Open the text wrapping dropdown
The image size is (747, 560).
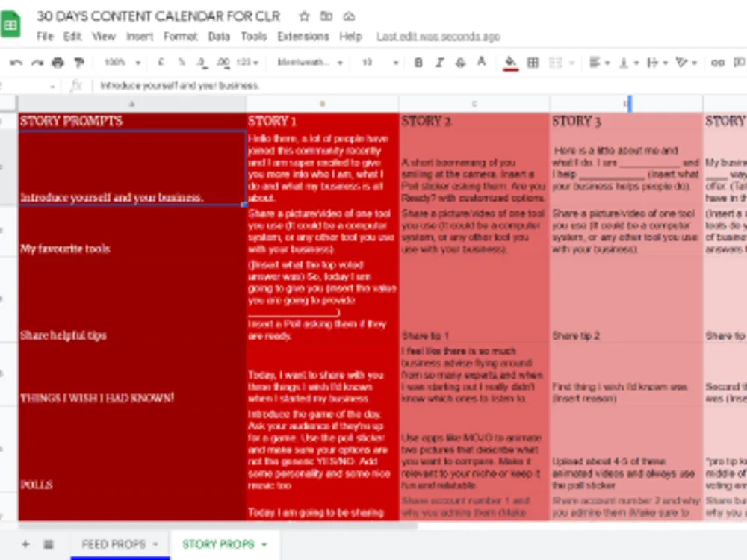[657, 63]
